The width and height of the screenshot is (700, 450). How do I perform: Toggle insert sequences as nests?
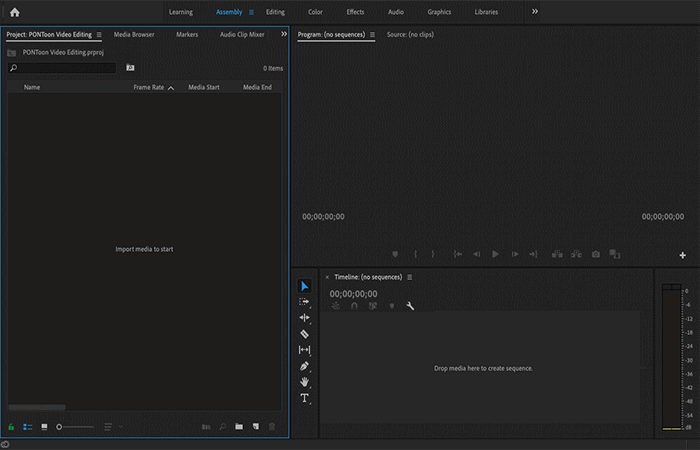(336, 306)
